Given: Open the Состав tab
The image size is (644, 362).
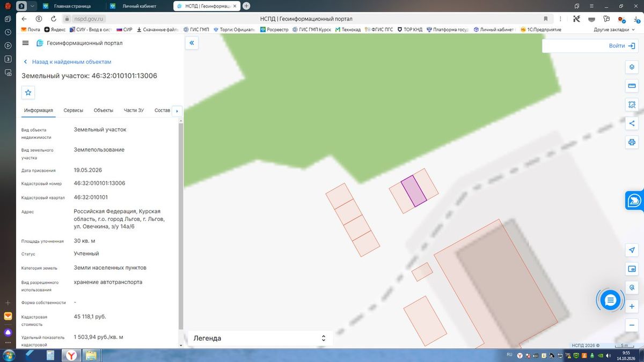Looking at the screenshot, I should [162, 110].
